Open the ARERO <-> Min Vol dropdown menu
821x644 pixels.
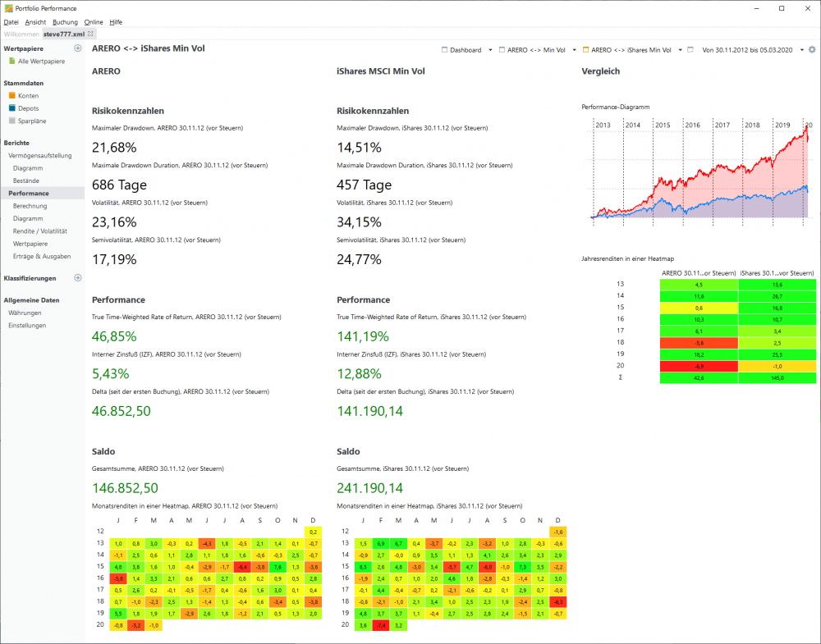pos(573,49)
